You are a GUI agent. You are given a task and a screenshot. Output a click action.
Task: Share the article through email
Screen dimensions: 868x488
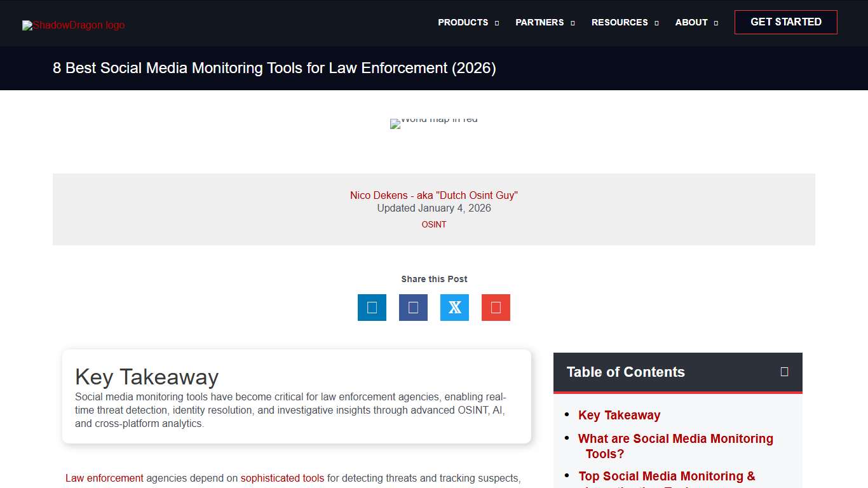[496, 308]
